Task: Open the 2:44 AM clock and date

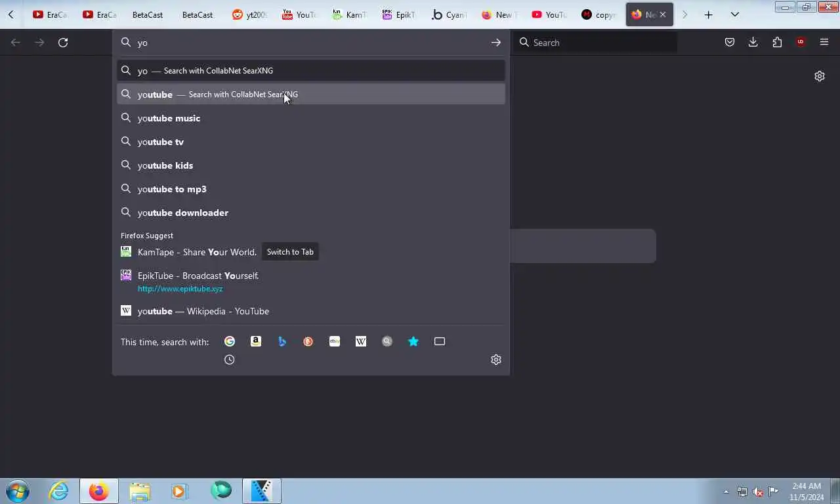Action: pyautogui.click(x=807, y=492)
